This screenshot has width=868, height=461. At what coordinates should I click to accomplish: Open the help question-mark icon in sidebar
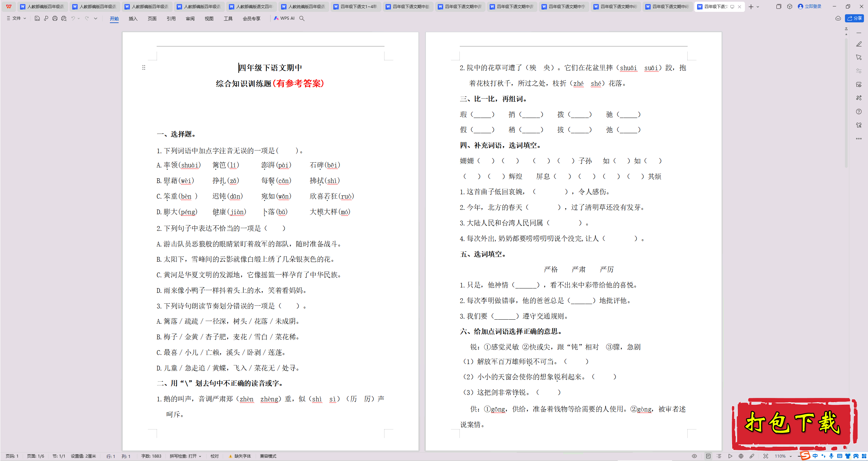pyautogui.click(x=859, y=112)
